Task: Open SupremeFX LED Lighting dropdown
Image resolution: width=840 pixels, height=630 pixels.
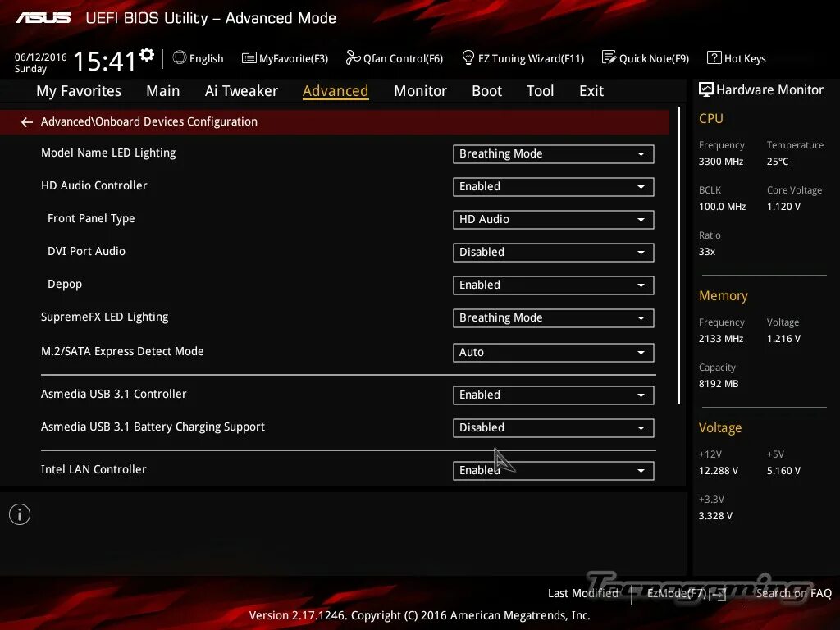Action: click(x=554, y=318)
